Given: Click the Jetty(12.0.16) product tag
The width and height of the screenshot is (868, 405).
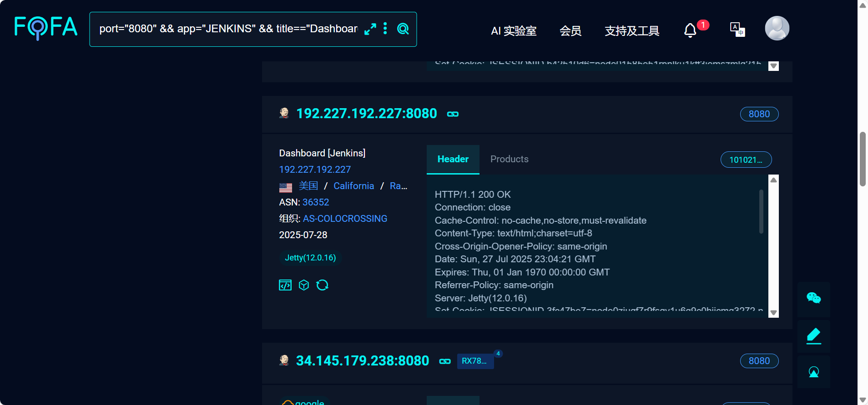Looking at the screenshot, I should coord(311,258).
